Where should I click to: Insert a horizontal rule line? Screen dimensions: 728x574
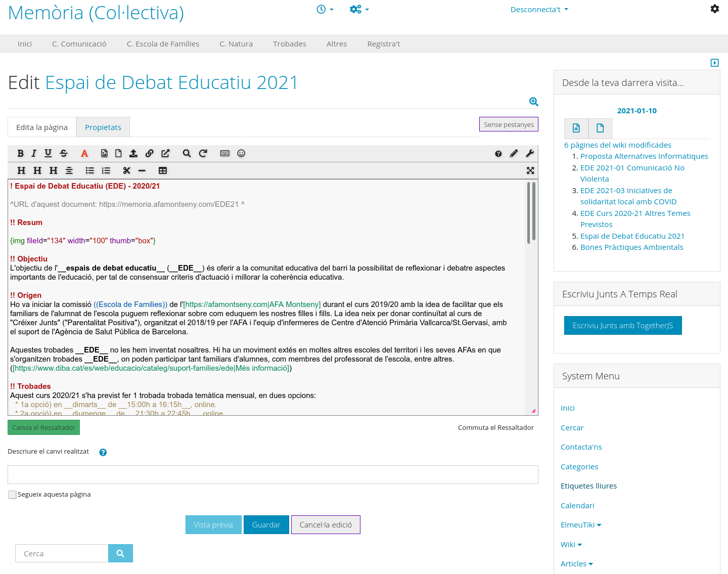point(142,170)
